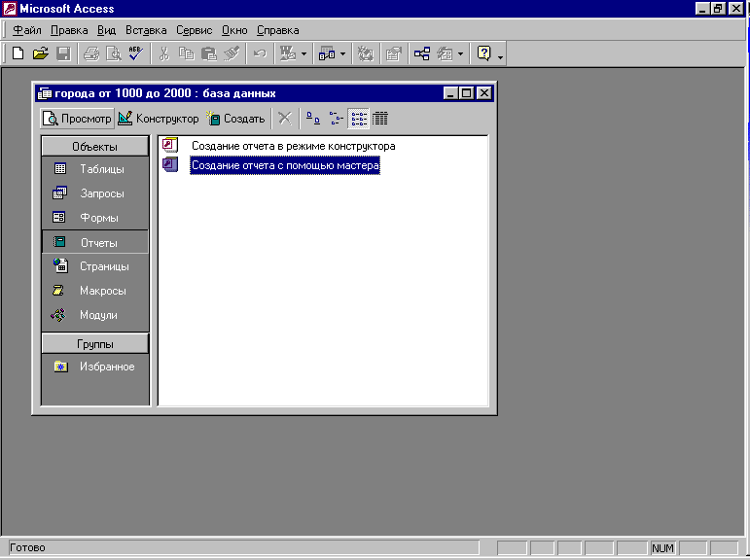Open the Окно menu
The height and width of the screenshot is (560, 750).
(234, 30)
